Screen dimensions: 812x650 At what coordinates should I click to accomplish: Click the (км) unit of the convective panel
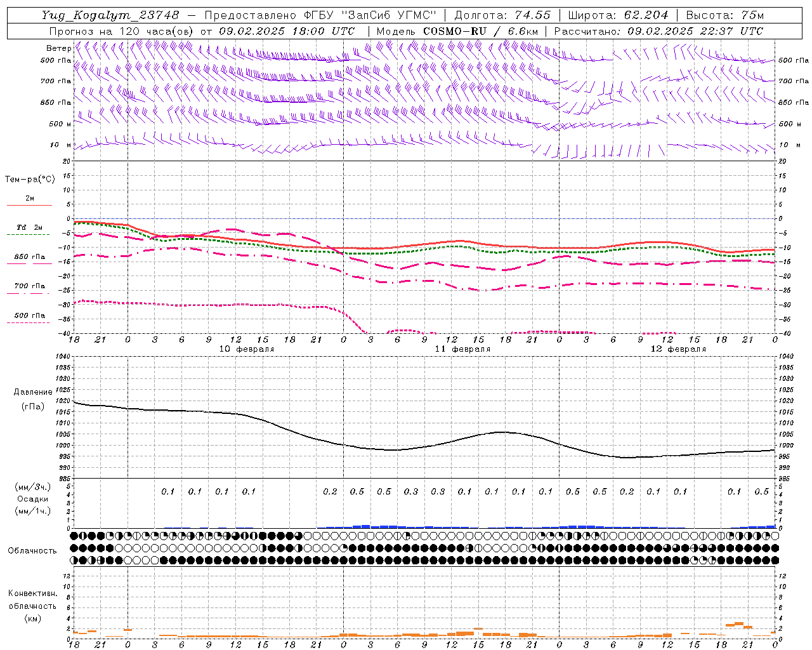click(x=32, y=618)
